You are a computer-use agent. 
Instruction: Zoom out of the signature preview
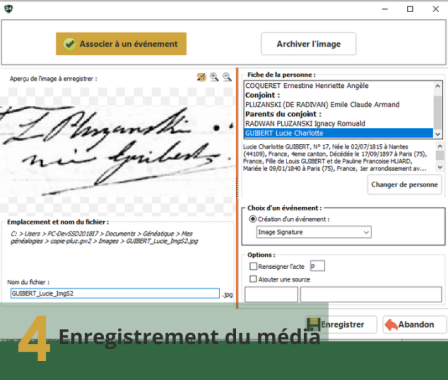pos(227,77)
